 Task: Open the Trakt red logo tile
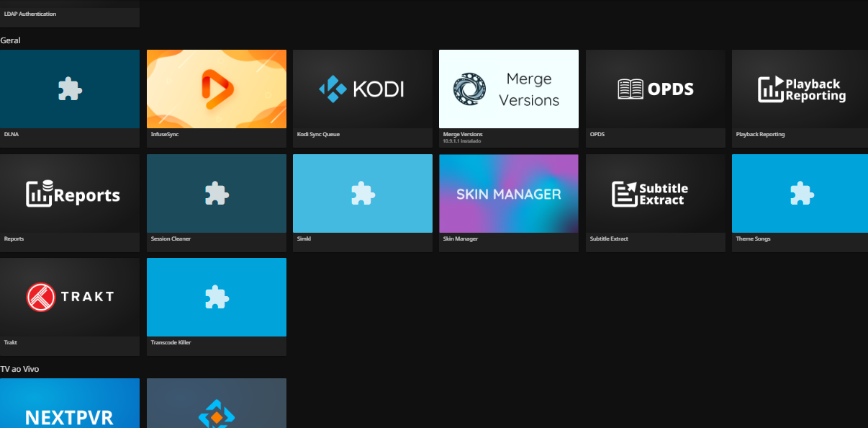(70, 297)
